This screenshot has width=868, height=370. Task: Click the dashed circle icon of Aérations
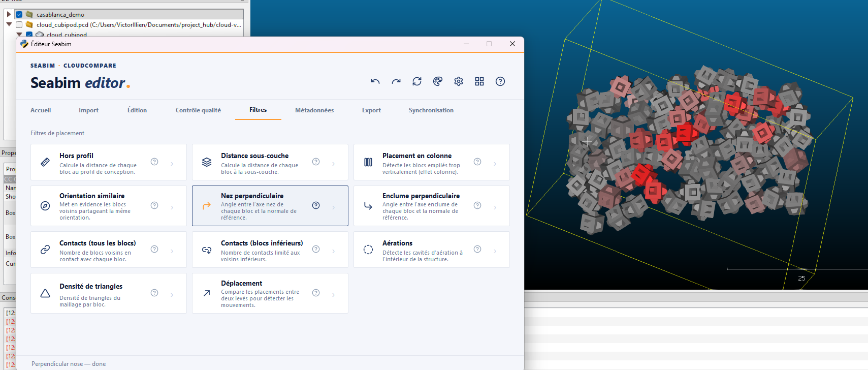368,250
